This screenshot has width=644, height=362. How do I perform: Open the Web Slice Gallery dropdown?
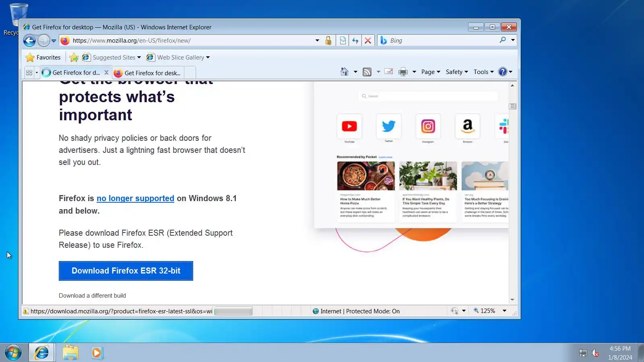pyautogui.click(x=178, y=58)
